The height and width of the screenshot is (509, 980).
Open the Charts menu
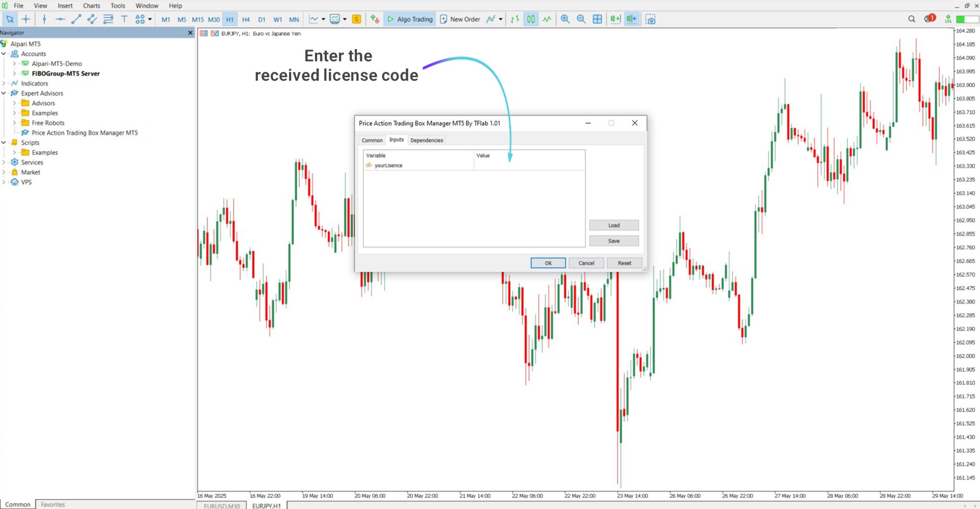[91, 6]
